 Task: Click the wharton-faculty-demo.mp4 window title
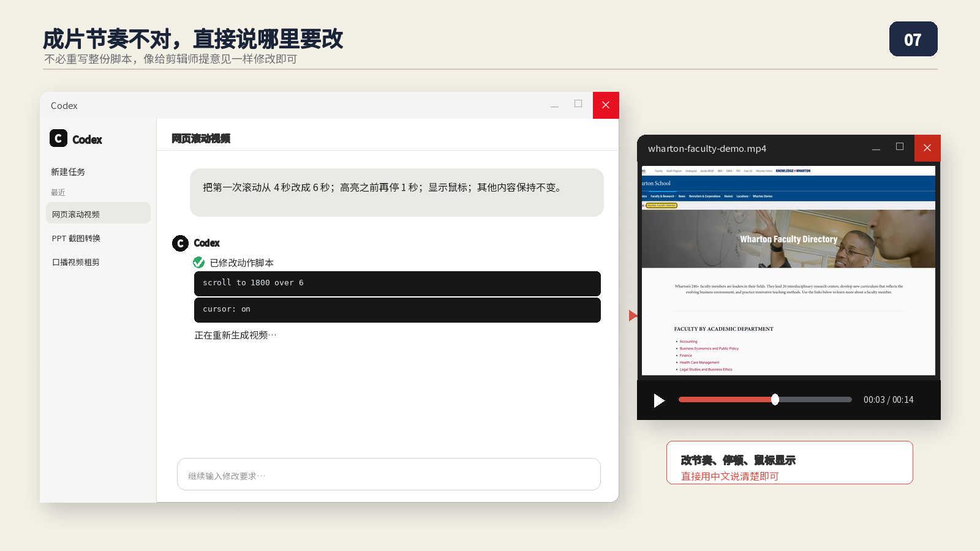(x=707, y=149)
